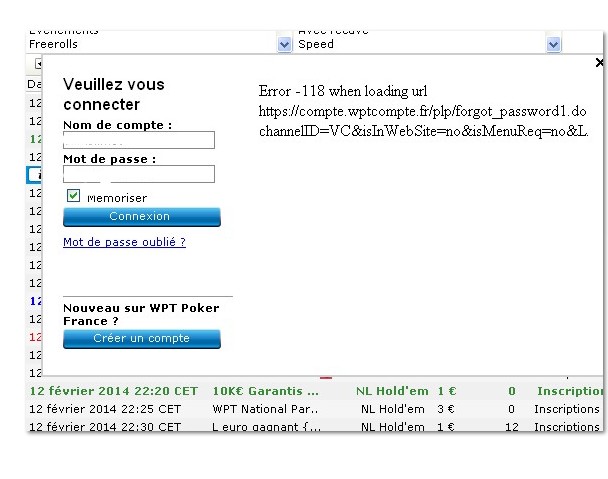The image size is (608, 479).
Task: Click the Connexion button
Action: (x=142, y=217)
